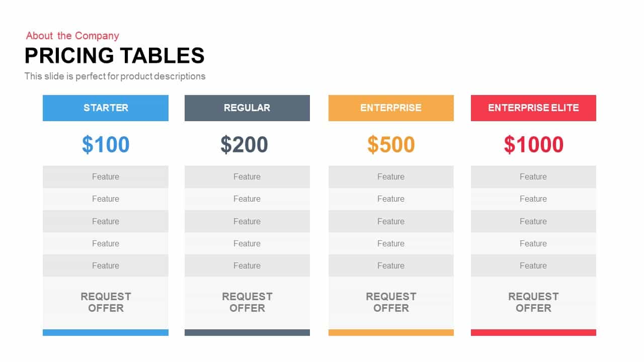The width and height of the screenshot is (644, 362).
Task: Select the Regular plan header
Action: tap(247, 108)
